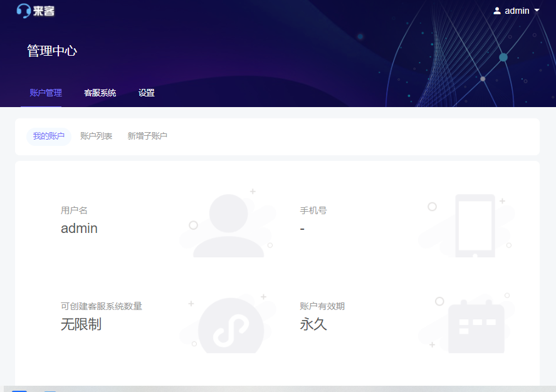Switch to the 客服系统 tab

(x=100, y=93)
